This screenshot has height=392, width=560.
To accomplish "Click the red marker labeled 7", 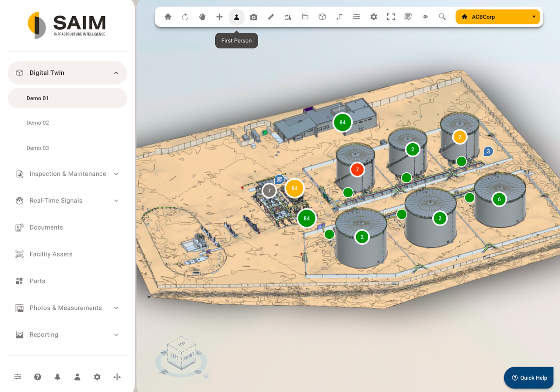I will pyautogui.click(x=357, y=170).
